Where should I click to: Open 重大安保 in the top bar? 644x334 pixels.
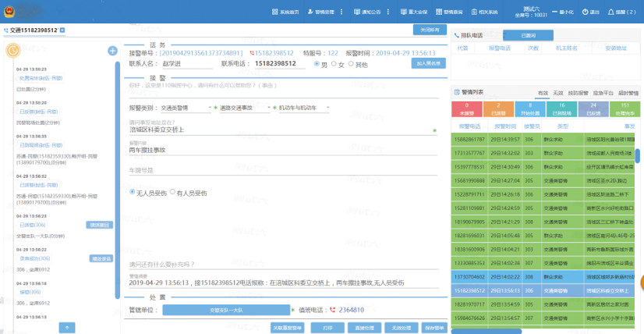pos(414,12)
